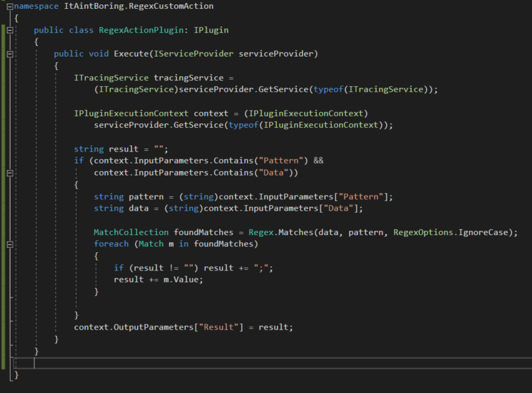
Task: Collapse the namespace ItAintBoring.RegexCustomAction block
Action: coord(10,6)
